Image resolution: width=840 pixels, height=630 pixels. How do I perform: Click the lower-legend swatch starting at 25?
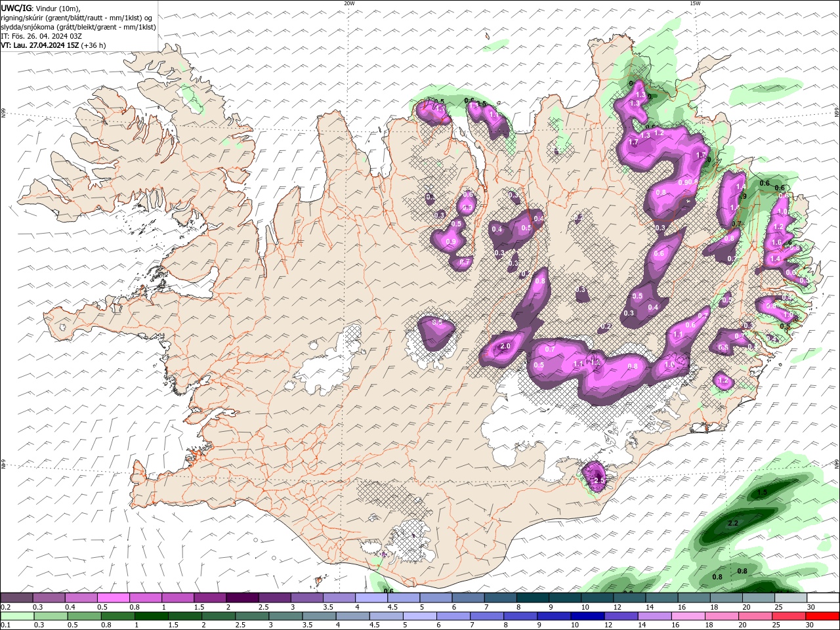pos(788,616)
